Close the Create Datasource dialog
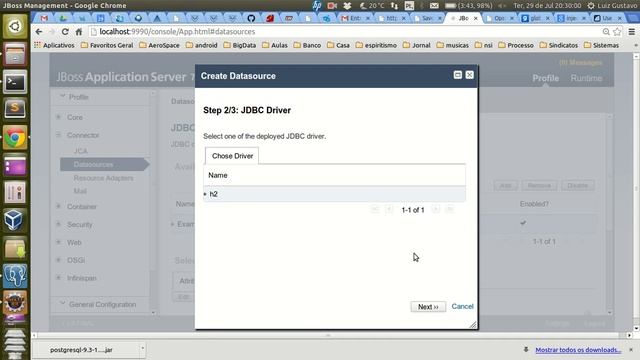The width and height of the screenshot is (640, 360). point(469,75)
